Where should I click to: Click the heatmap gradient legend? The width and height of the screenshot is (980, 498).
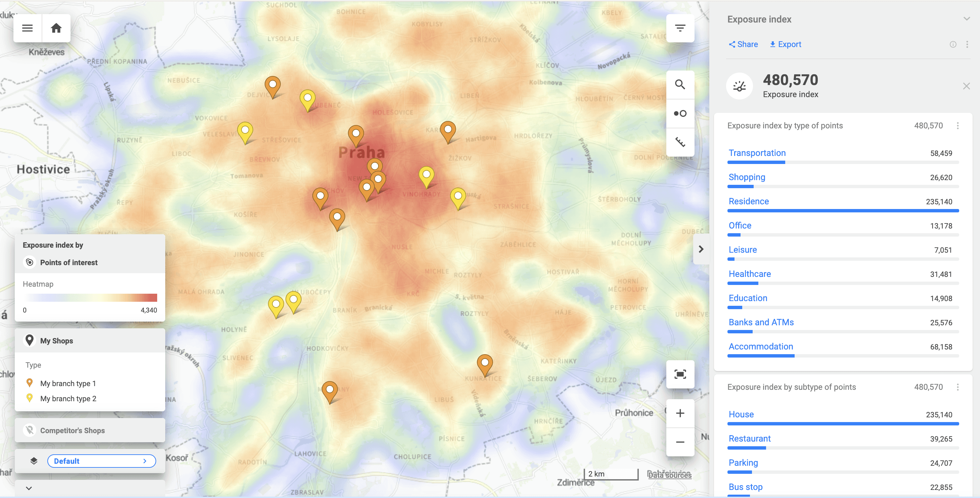[x=91, y=297]
